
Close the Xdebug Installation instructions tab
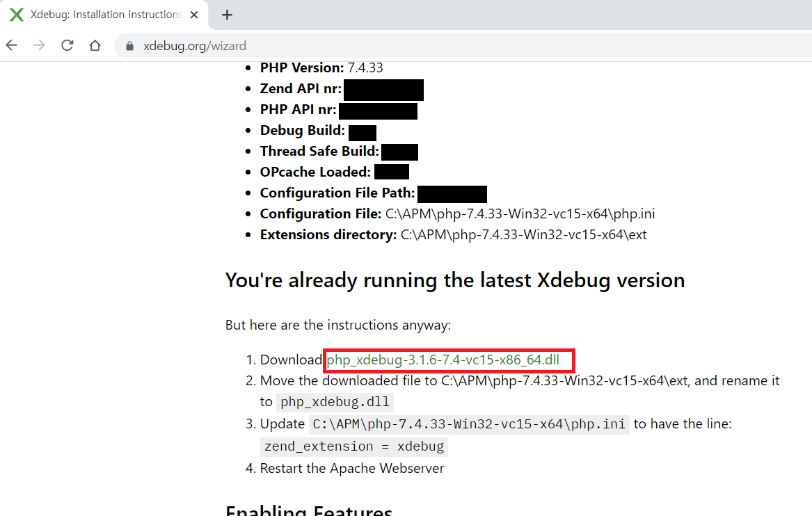coord(194,15)
